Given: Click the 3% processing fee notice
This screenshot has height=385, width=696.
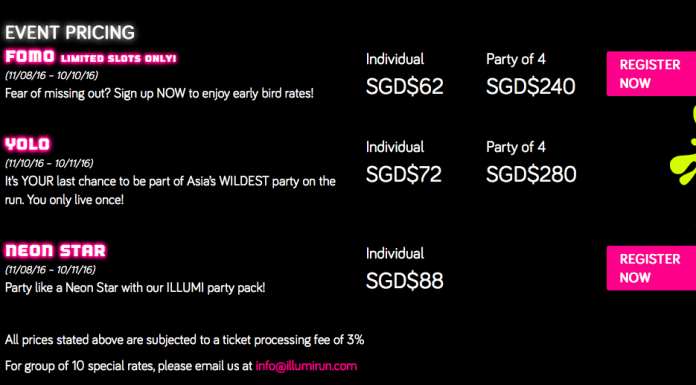Looking at the screenshot, I should click(185, 340).
